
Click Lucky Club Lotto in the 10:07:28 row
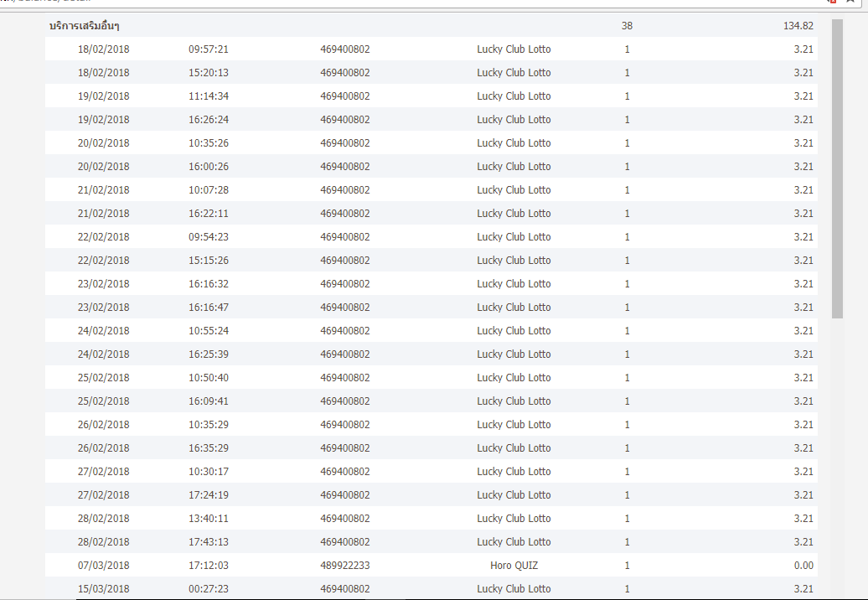[x=514, y=190]
